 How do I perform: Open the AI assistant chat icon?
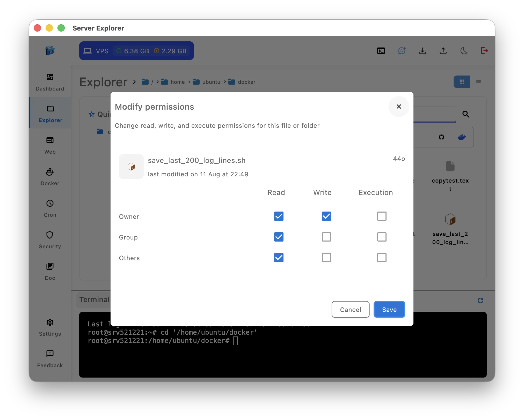tap(402, 51)
